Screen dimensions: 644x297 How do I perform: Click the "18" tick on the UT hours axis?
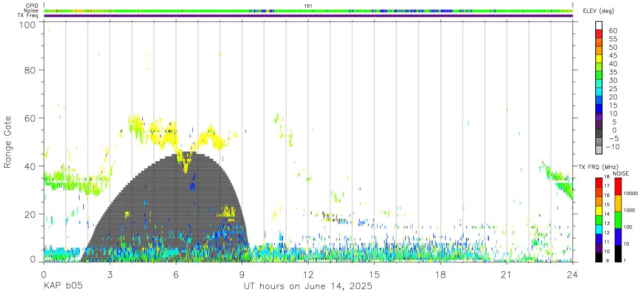tap(440, 274)
